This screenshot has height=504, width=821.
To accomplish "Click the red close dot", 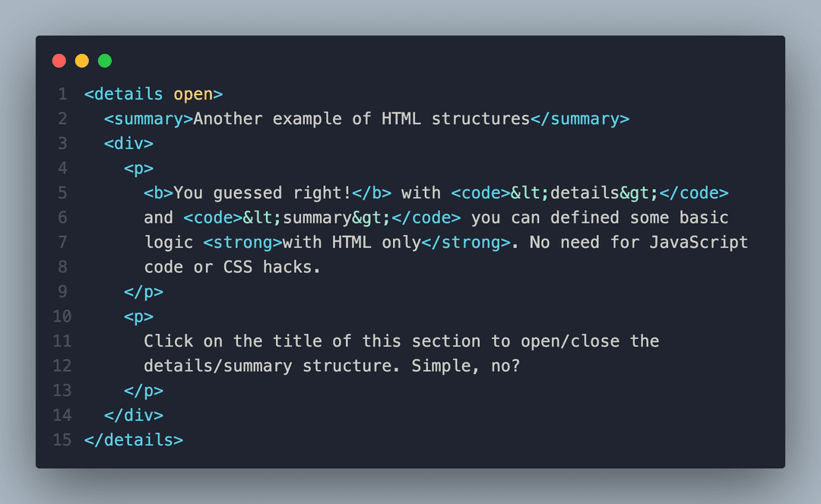I will 59,61.
